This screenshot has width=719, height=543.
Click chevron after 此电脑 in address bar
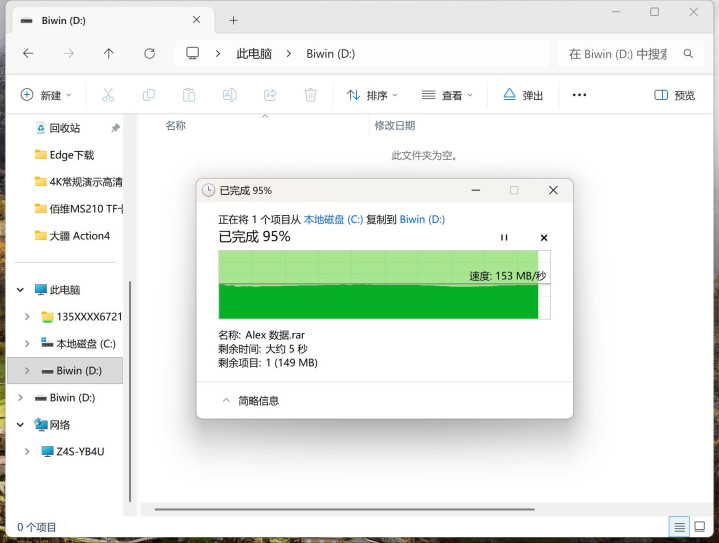288,54
